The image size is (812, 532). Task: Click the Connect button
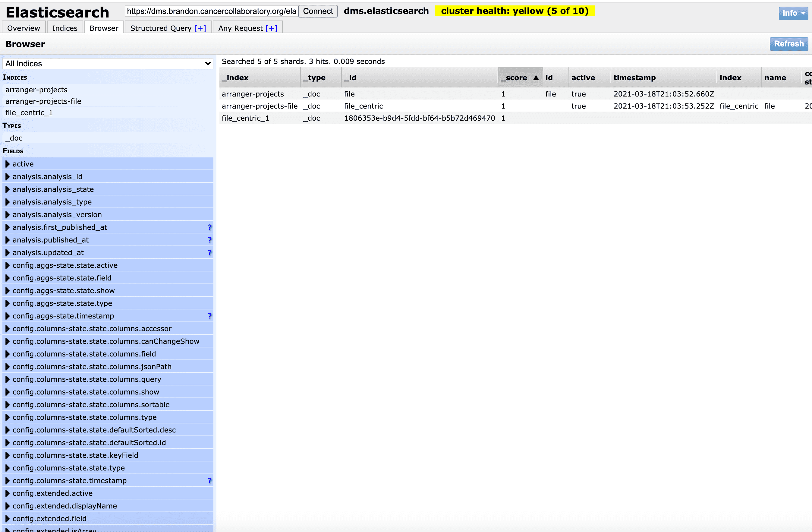coord(318,11)
